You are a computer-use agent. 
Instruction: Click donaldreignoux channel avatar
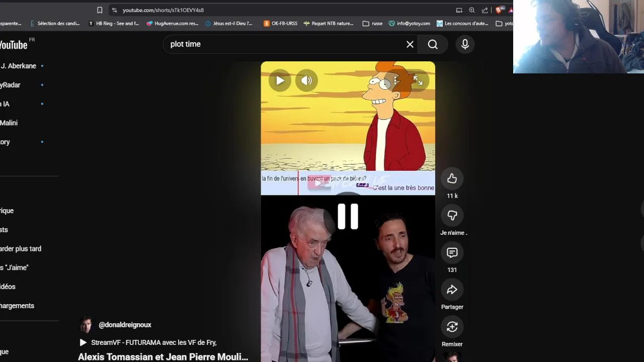86,325
